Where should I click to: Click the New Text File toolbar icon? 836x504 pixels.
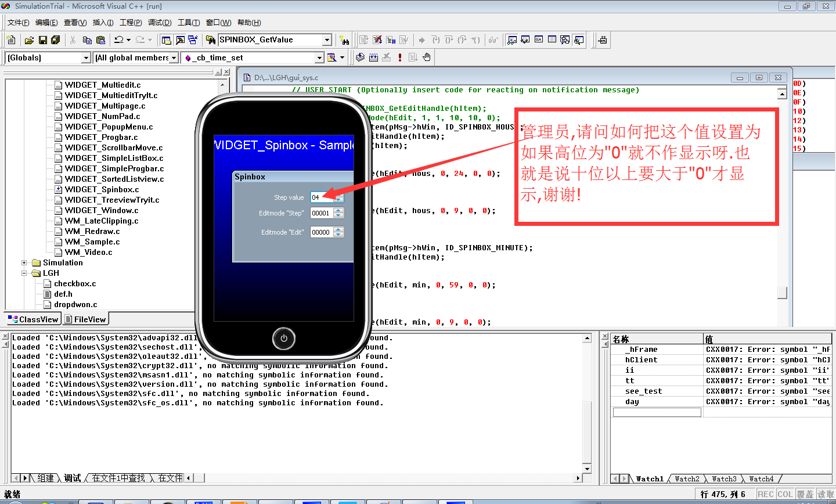pyautogui.click(x=11, y=39)
